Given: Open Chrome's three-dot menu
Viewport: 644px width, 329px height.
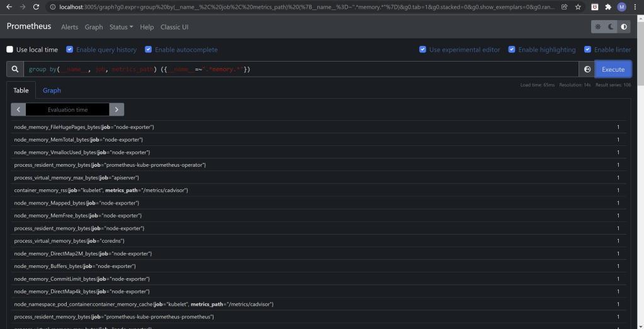Looking at the screenshot, I should pos(635,7).
